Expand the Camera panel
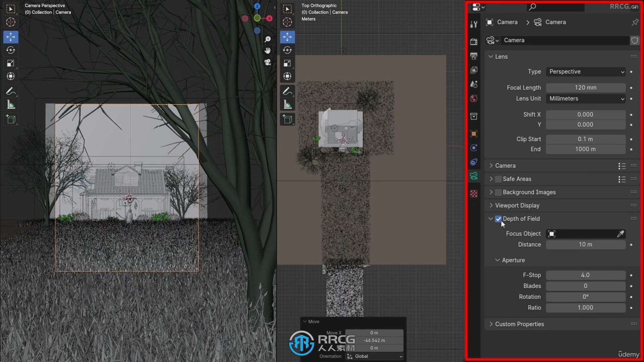The height and width of the screenshot is (362, 644). (x=491, y=166)
